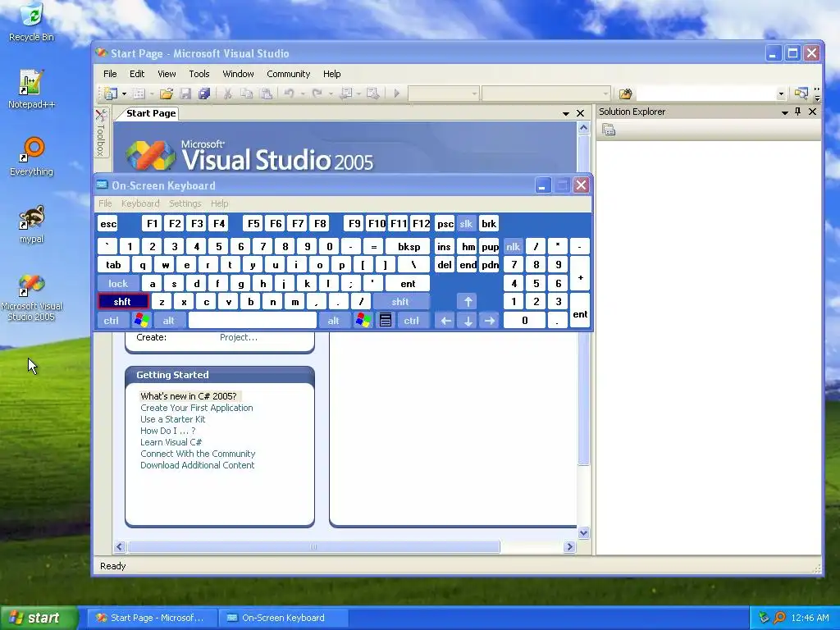Screen dimensions: 840x630
Task: Click the Save toolbar icon
Action: pyautogui.click(x=185, y=94)
